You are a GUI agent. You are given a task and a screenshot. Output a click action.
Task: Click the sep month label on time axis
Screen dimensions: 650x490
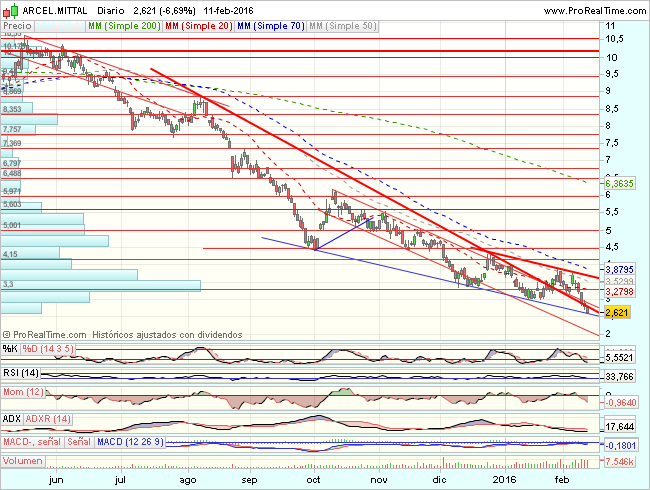click(x=249, y=480)
